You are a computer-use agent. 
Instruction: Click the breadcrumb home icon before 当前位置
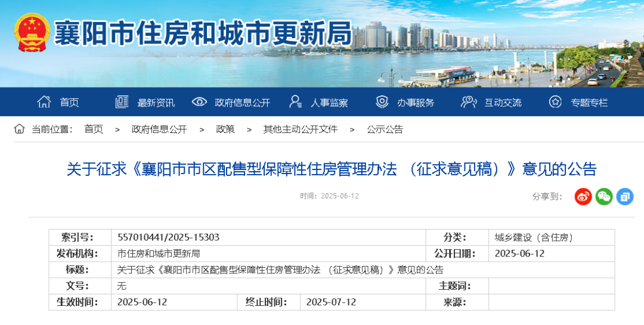[x=19, y=129]
